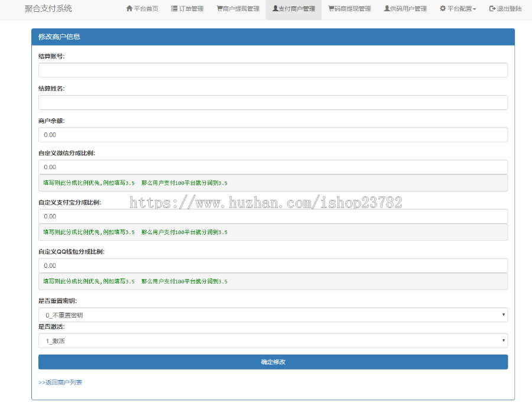Open 商户提现管理 in the navbar

point(238,9)
